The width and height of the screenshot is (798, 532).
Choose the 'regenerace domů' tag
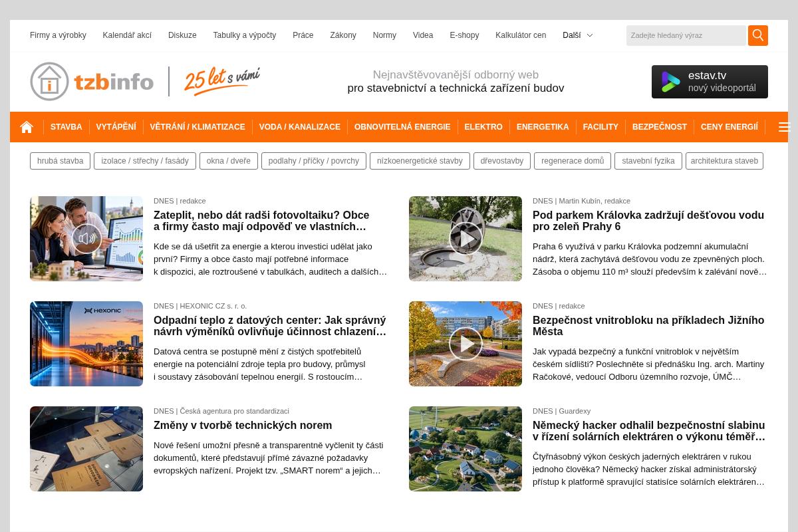[x=573, y=161]
